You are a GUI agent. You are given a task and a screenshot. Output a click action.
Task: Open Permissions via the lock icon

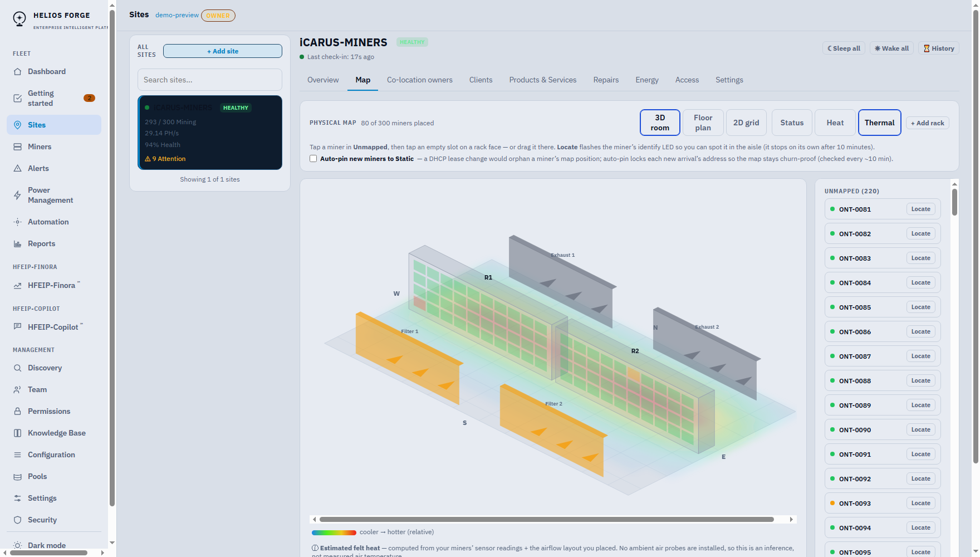click(17, 411)
